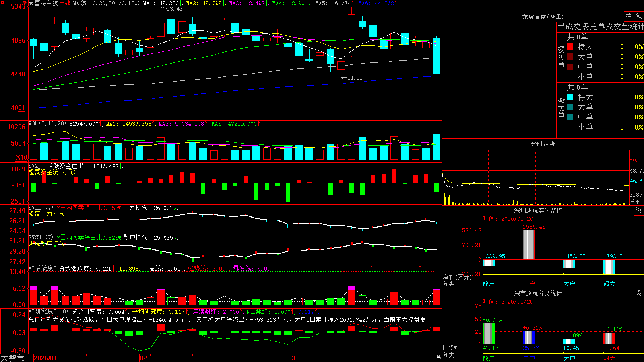Switch to 柱 bar view
This screenshot has height=362, width=644.
click(x=629, y=16)
